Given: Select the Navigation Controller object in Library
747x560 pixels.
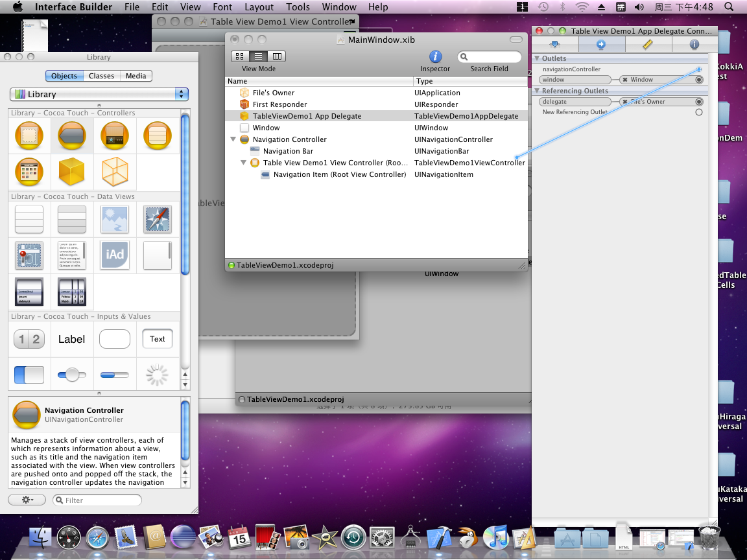Looking at the screenshot, I should pyautogui.click(x=72, y=135).
